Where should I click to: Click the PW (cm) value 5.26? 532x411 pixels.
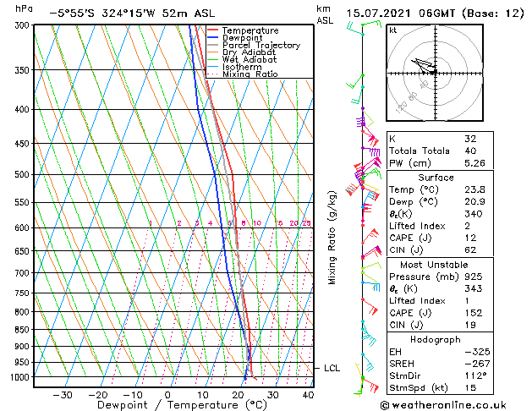(474, 163)
